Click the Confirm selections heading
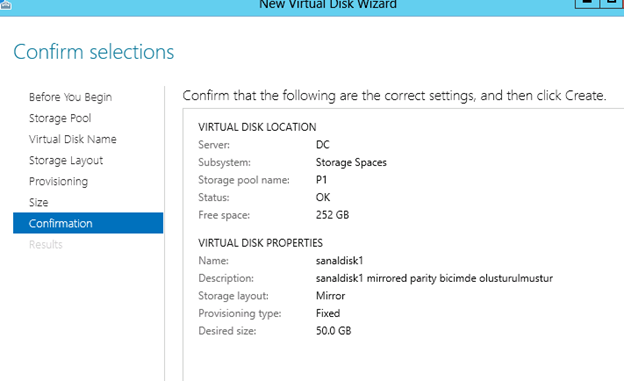624x381 pixels. pyautogui.click(x=94, y=52)
